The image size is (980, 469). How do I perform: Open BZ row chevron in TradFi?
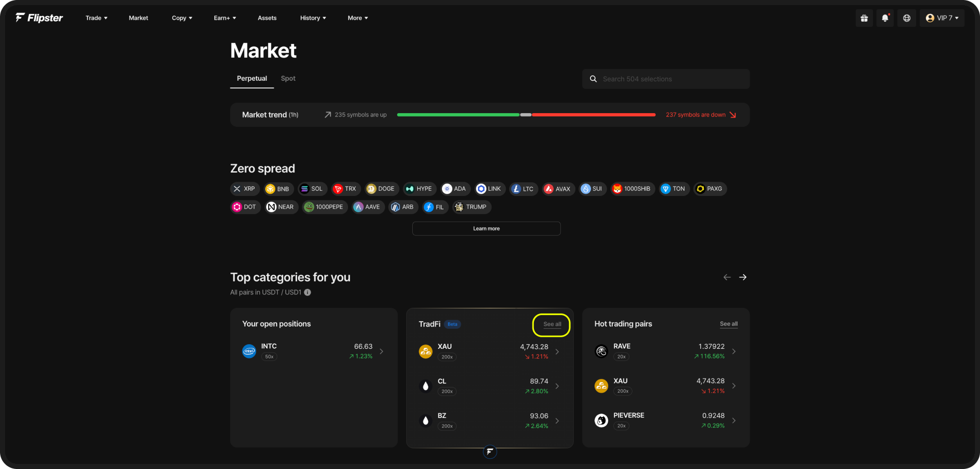(x=557, y=421)
